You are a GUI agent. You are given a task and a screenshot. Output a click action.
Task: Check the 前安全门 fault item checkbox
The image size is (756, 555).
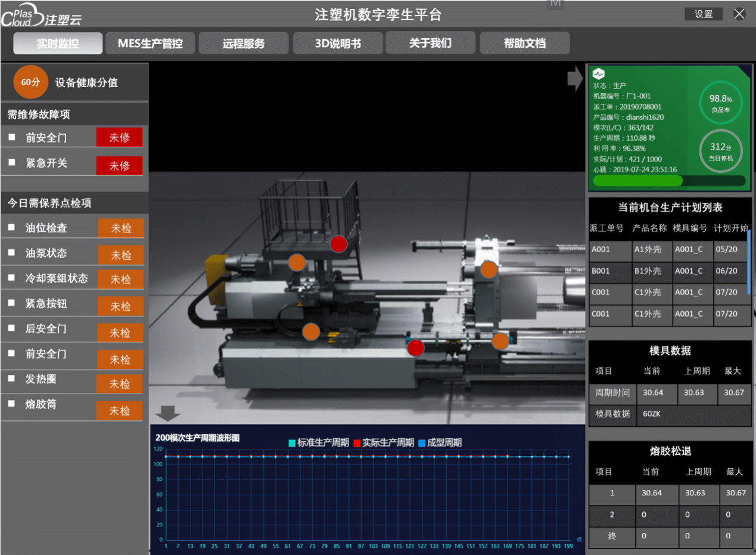click(x=12, y=138)
